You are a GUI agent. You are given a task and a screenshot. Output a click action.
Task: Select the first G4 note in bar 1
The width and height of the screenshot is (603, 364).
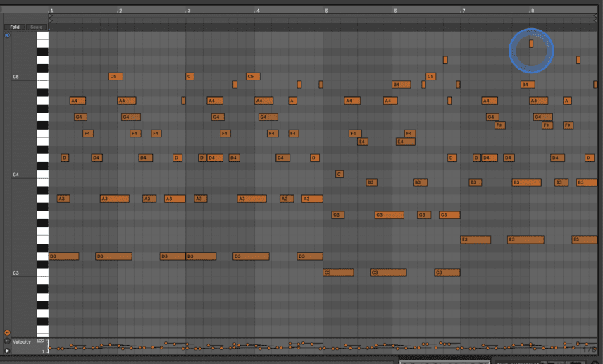tap(80, 117)
